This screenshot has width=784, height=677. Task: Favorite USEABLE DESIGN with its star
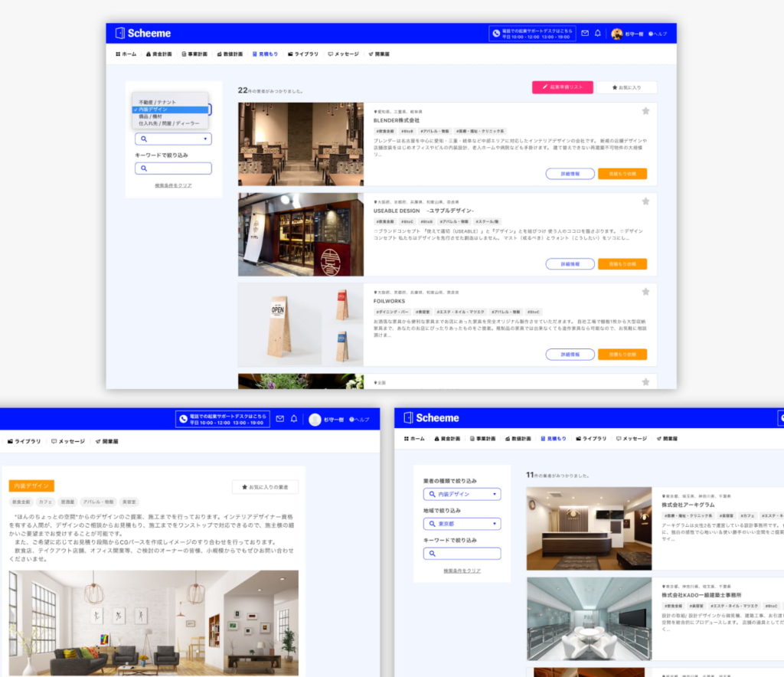[645, 201]
